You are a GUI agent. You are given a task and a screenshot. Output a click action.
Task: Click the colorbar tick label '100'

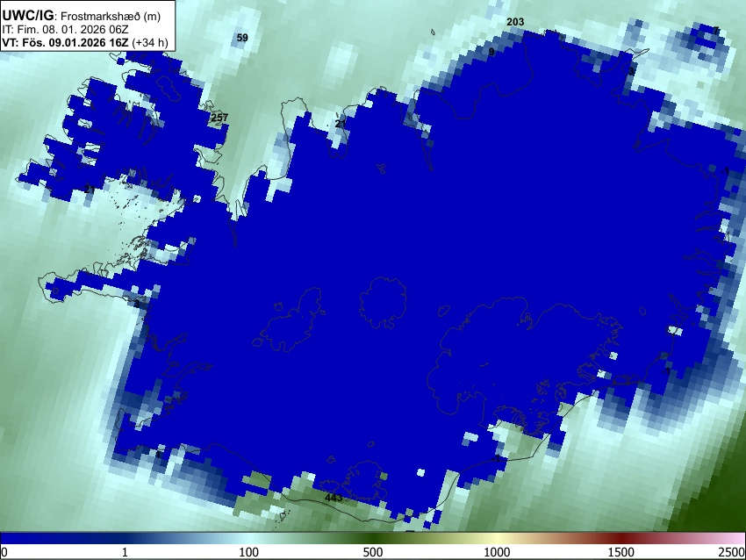click(x=249, y=552)
